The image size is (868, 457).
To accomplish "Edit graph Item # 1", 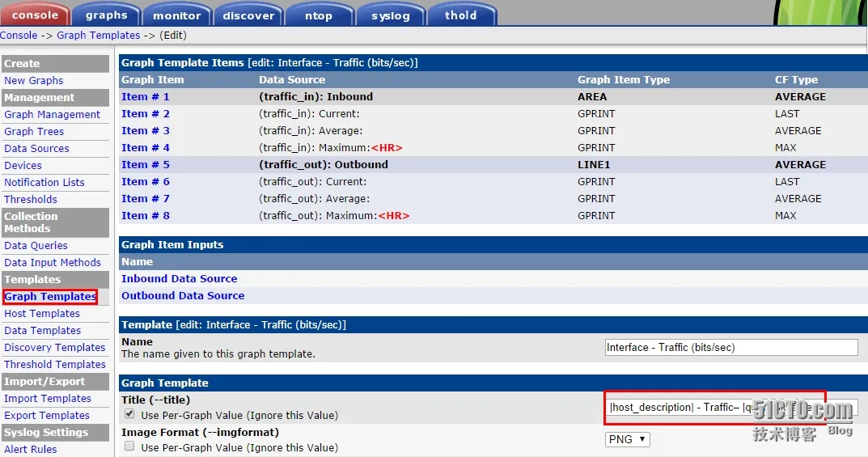I will [x=146, y=97].
